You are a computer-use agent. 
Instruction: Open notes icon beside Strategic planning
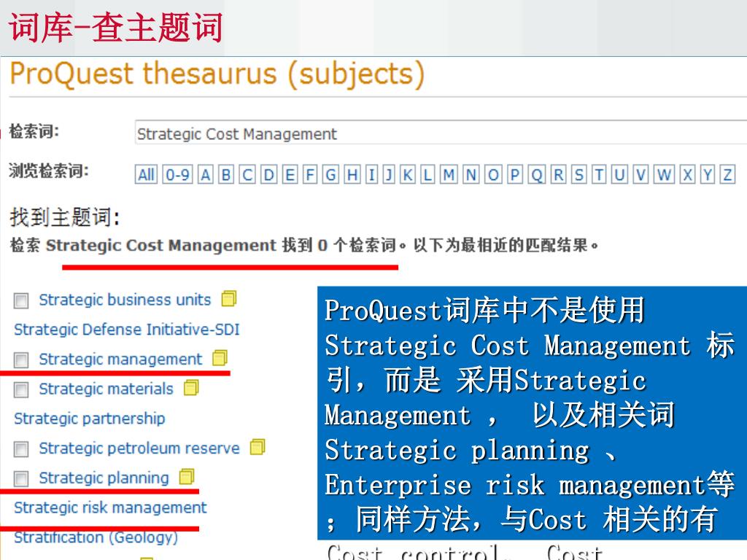coord(187,477)
